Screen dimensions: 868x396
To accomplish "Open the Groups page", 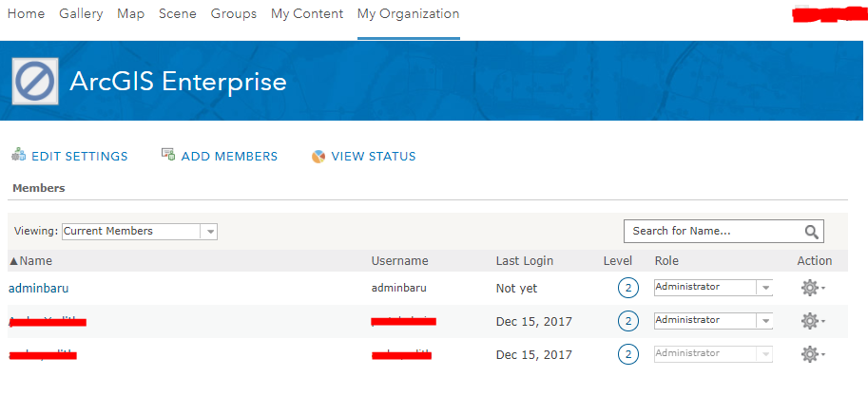I will (x=234, y=14).
